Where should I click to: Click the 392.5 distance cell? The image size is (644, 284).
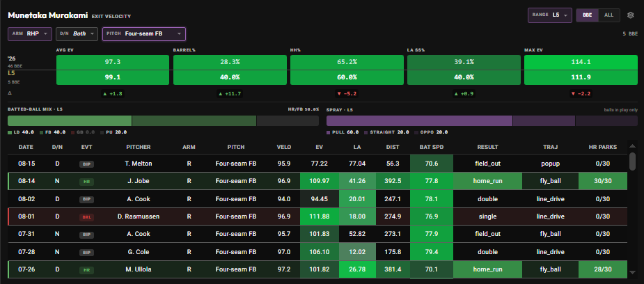point(393,181)
